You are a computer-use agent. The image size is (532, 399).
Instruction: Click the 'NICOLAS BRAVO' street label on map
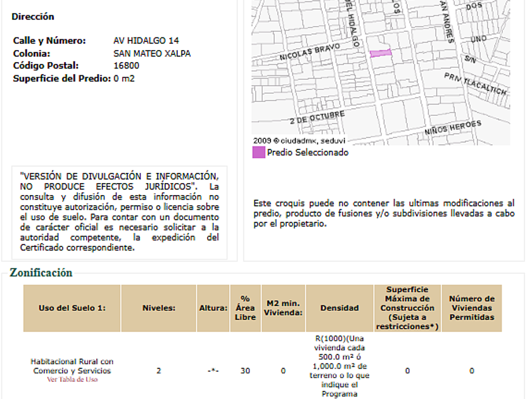coord(310,52)
